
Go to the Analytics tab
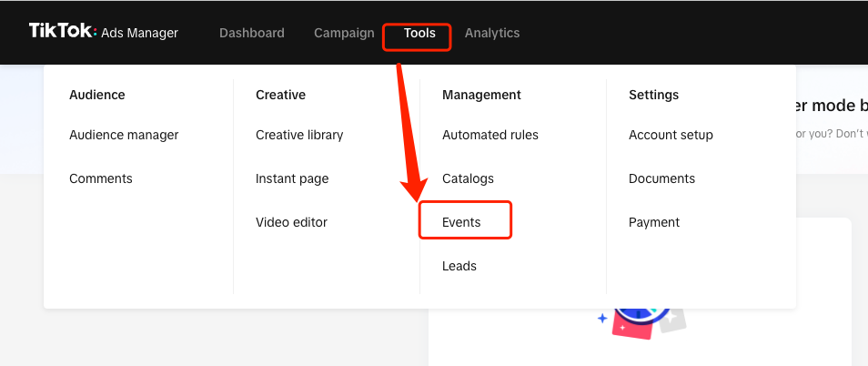coord(491,33)
